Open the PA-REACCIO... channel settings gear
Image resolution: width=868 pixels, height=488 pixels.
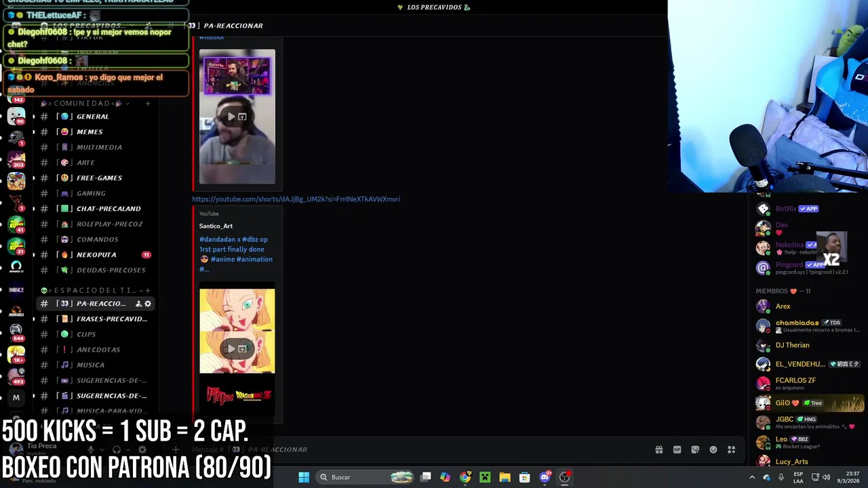(148, 304)
